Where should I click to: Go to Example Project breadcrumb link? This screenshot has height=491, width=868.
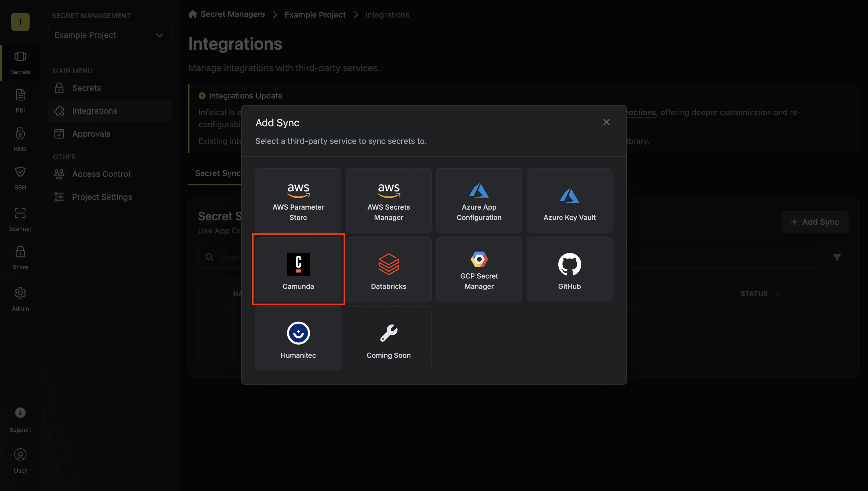[x=315, y=15]
